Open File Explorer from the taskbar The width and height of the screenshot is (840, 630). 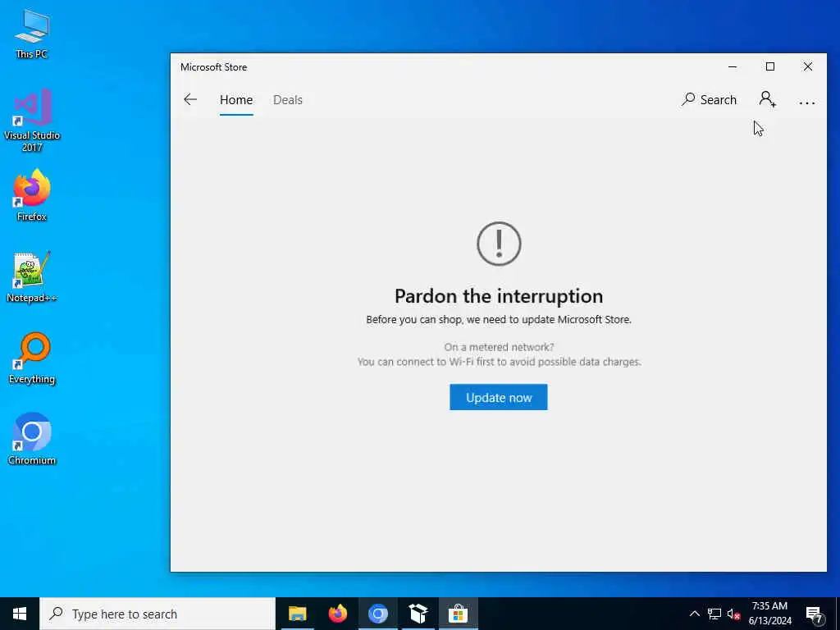tap(297, 614)
